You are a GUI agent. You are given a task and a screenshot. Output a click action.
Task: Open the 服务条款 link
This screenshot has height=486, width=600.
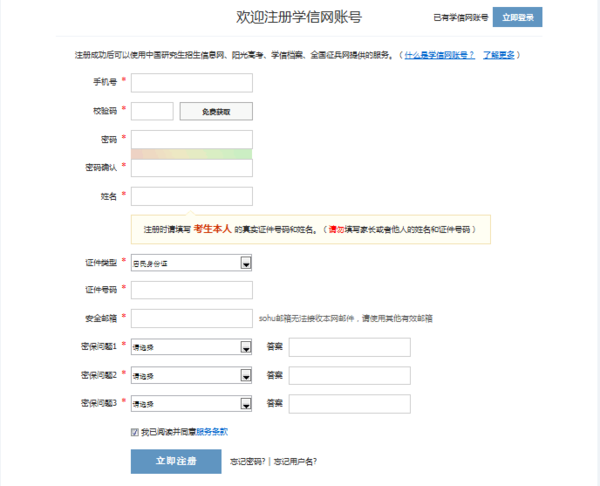coord(212,432)
